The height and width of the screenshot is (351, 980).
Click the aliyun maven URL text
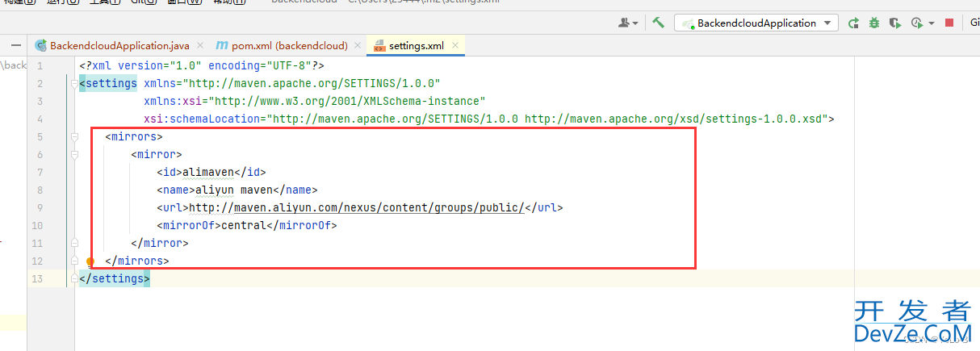click(x=356, y=207)
